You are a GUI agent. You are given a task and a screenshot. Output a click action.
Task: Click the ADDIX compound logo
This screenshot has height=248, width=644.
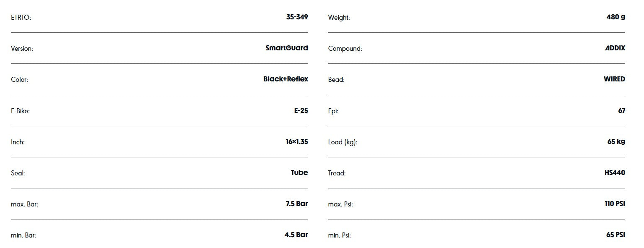coord(615,48)
